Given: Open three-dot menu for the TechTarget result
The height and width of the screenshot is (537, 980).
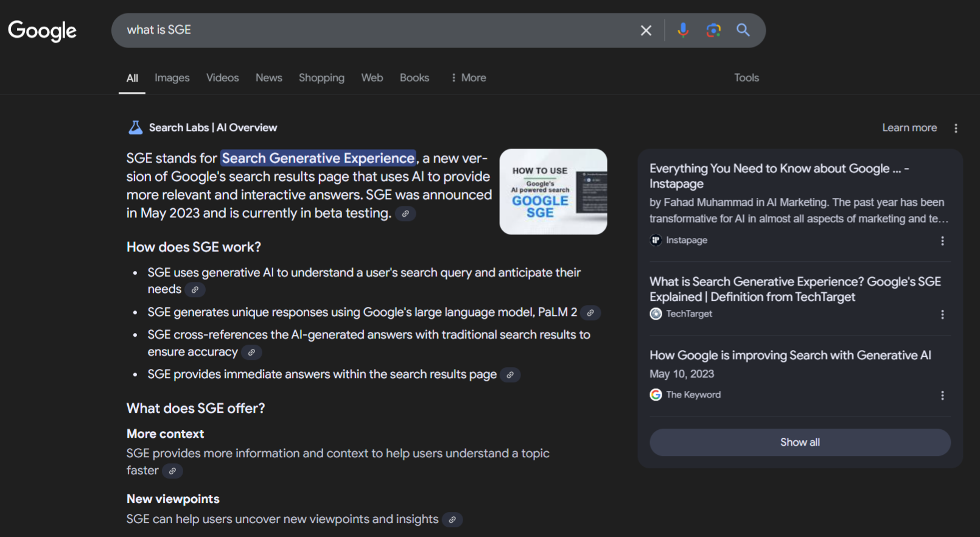Looking at the screenshot, I should point(942,315).
